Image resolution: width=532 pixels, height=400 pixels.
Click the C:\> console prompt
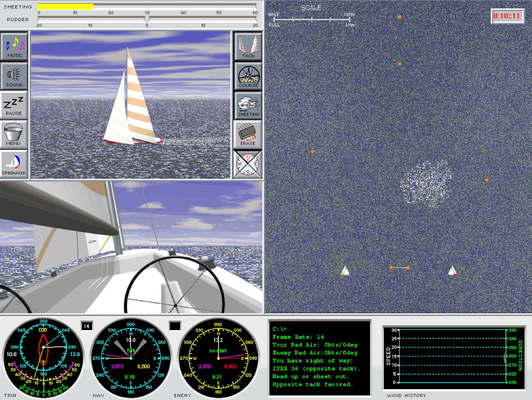point(279,329)
